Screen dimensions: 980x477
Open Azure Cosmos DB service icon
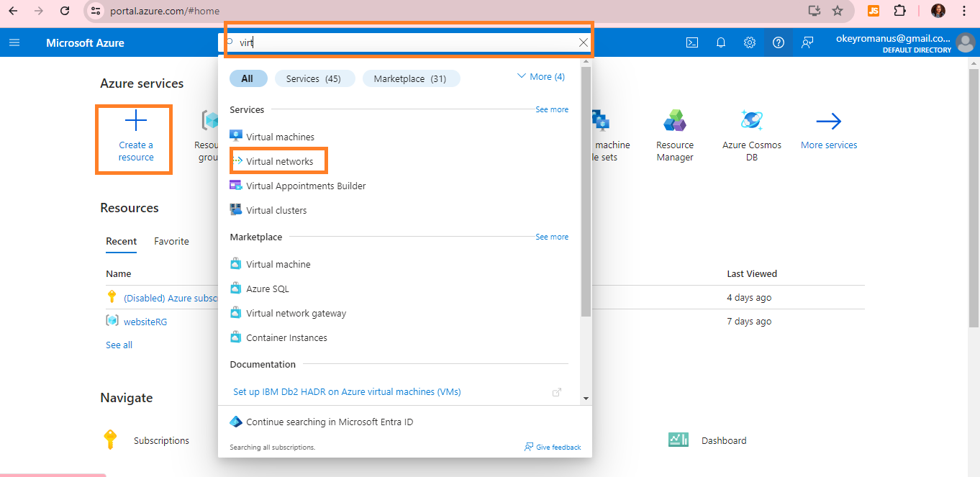point(751,121)
